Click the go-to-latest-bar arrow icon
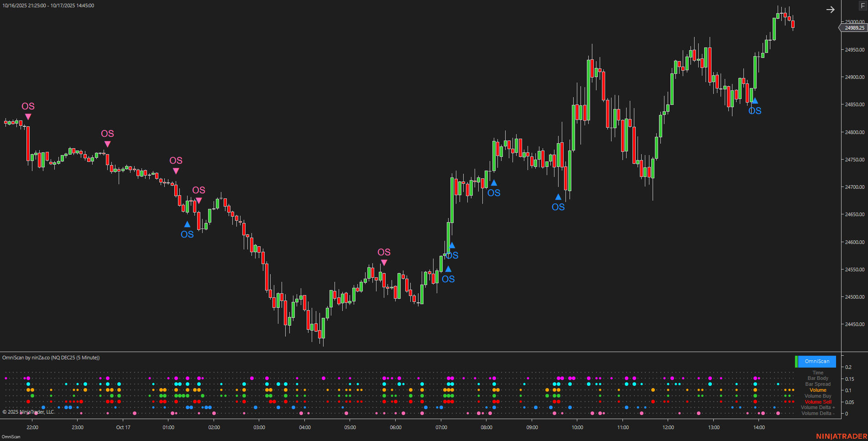This screenshot has width=868, height=441. pos(831,9)
